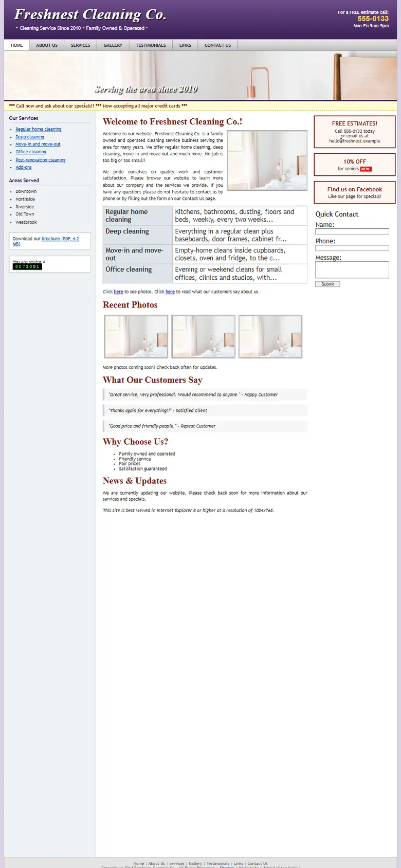Click first 'here' link to see photos

(x=118, y=292)
